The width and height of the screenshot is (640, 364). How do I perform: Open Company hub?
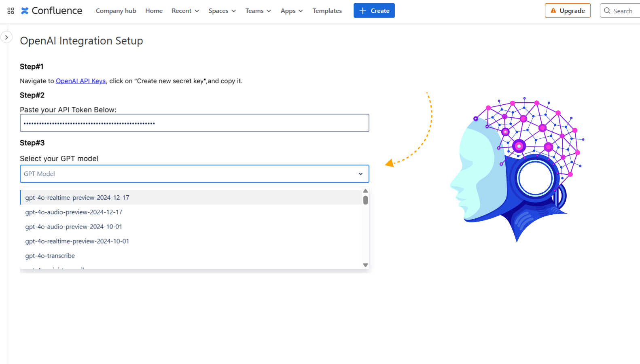[116, 11]
